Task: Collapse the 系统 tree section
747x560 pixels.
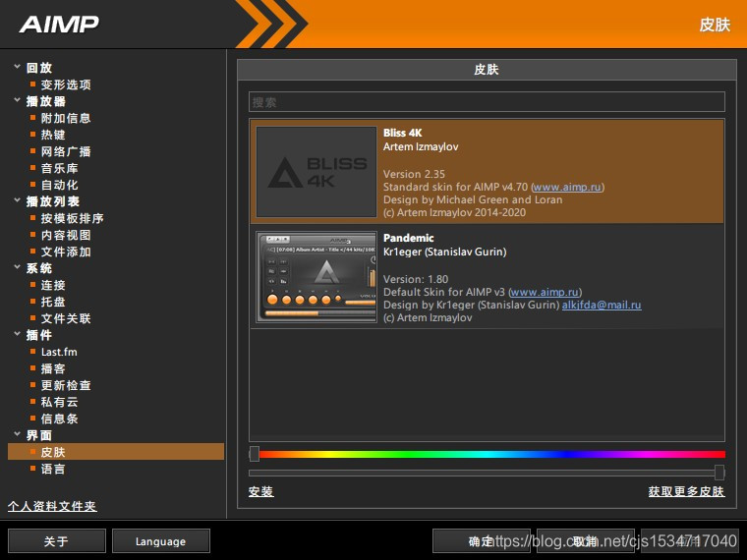Action: tap(17, 267)
